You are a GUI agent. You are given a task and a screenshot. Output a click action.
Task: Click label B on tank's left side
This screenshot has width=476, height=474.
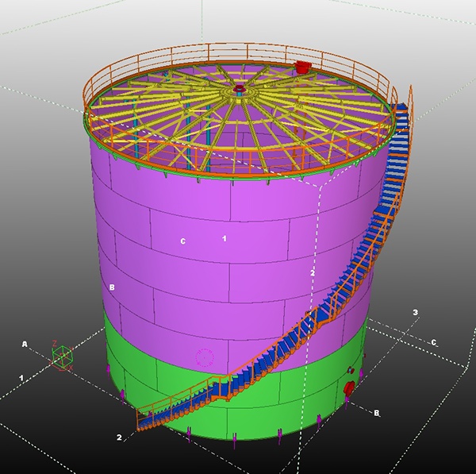point(113,287)
